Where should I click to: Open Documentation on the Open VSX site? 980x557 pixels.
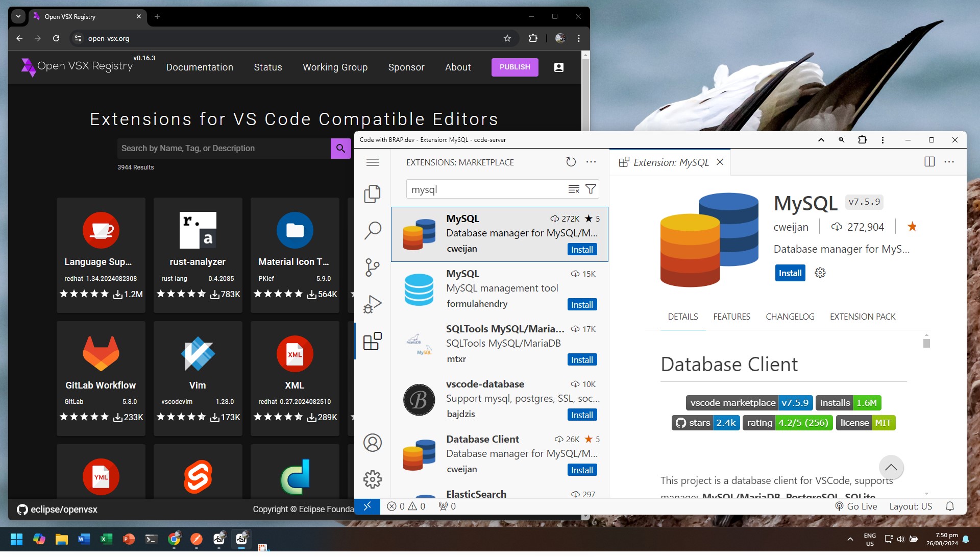point(200,67)
